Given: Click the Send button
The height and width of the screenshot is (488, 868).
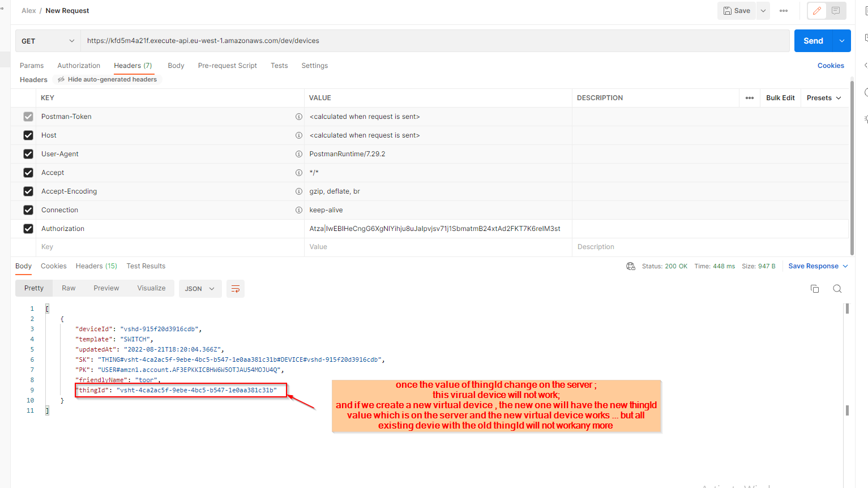Looking at the screenshot, I should pyautogui.click(x=813, y=40).
